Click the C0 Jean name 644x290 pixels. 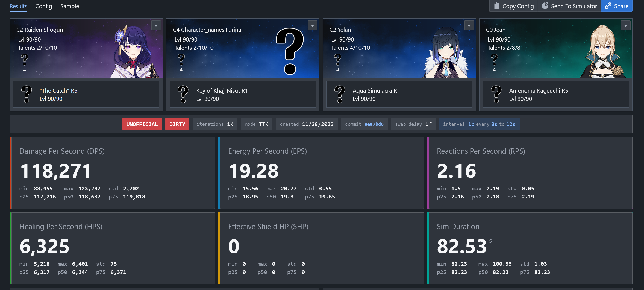coord(496,30)
